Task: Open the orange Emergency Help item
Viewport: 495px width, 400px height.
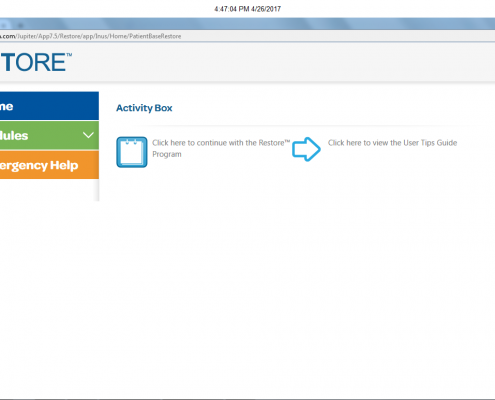Action: pos(49,165)
